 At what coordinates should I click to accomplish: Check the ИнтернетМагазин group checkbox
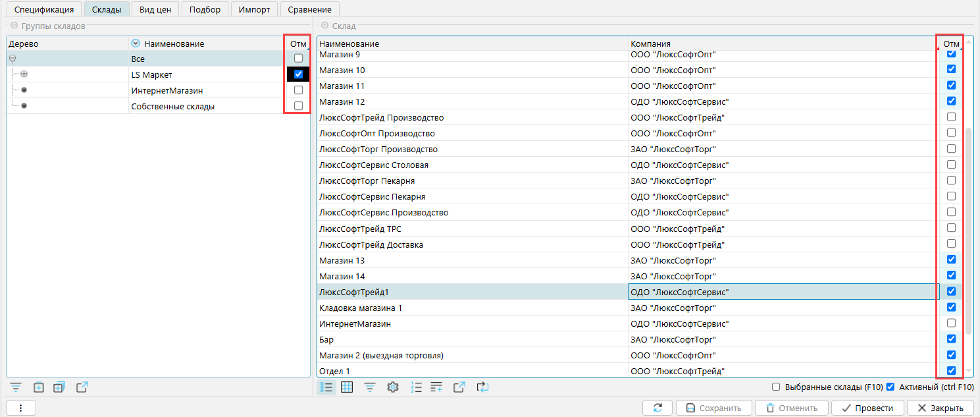tap(298, 90)
